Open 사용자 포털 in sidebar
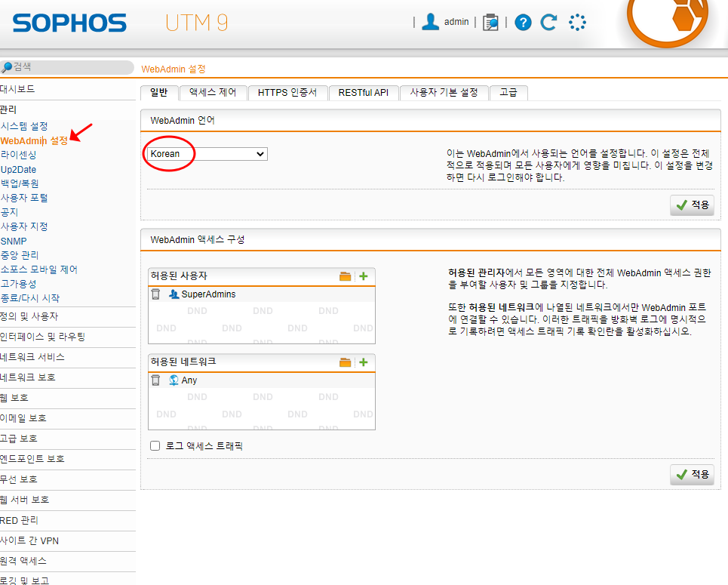Screen dimensions: 728x585 click(x=24, y=198)
